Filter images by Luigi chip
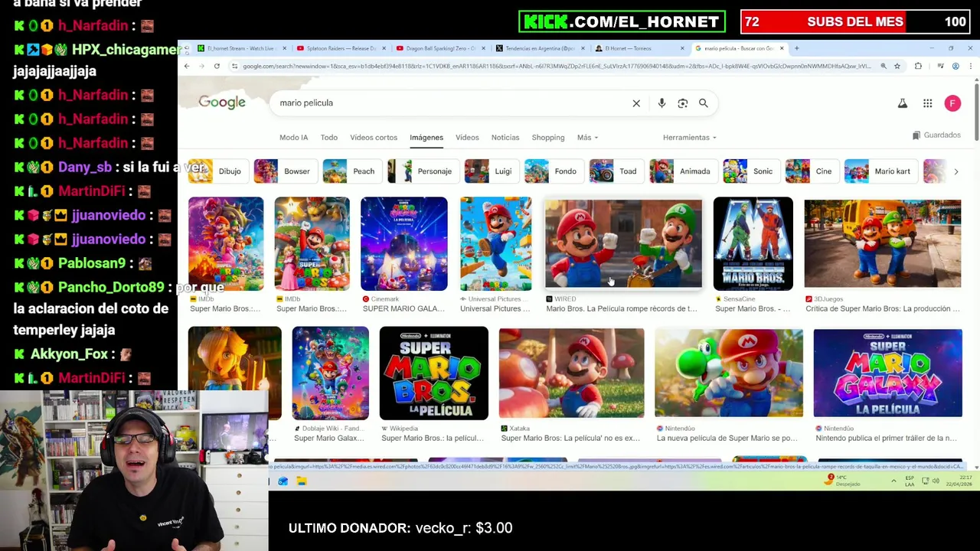 [491, 171]
